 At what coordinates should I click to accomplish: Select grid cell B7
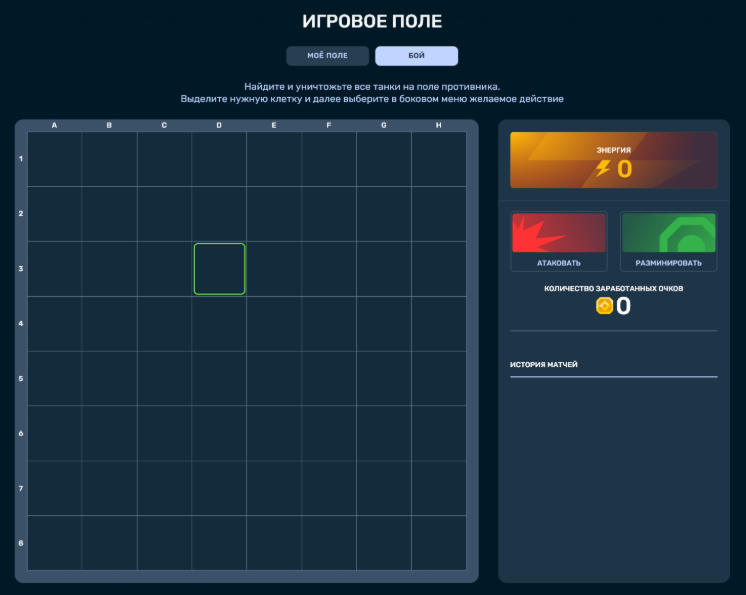[109, 488]
